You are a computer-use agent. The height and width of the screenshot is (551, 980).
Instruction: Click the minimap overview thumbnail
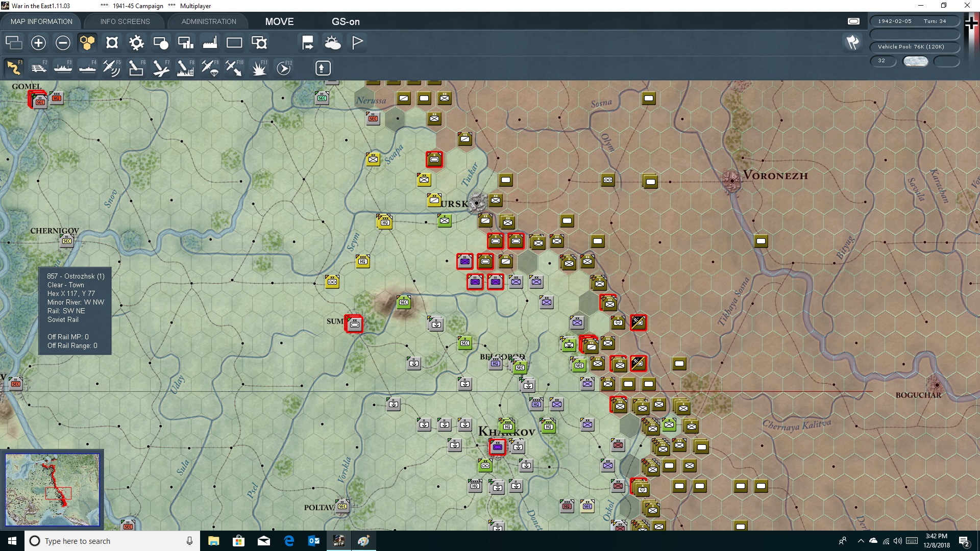(x=53, y=490)
